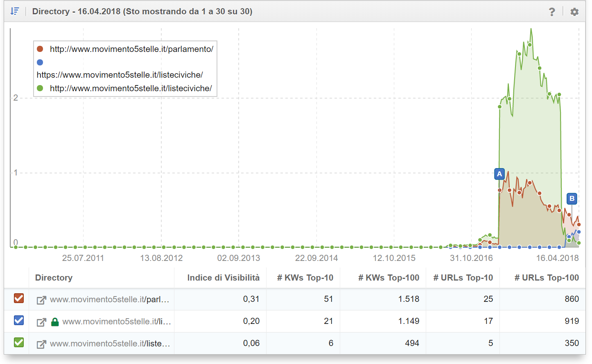Click the URLs Top-10 value 17
Viewport: 592px width, 364px height.
[488, 321]
